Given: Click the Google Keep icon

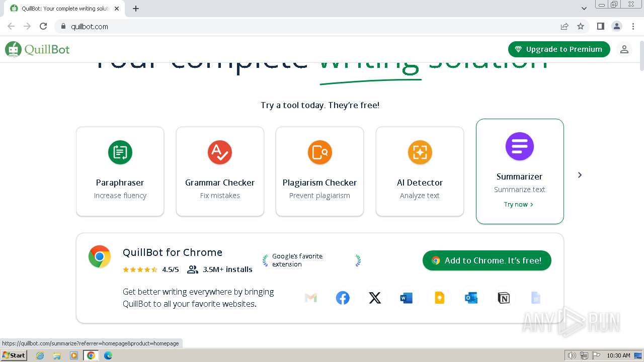Looking at the screenshot, I should coord(439,298).
